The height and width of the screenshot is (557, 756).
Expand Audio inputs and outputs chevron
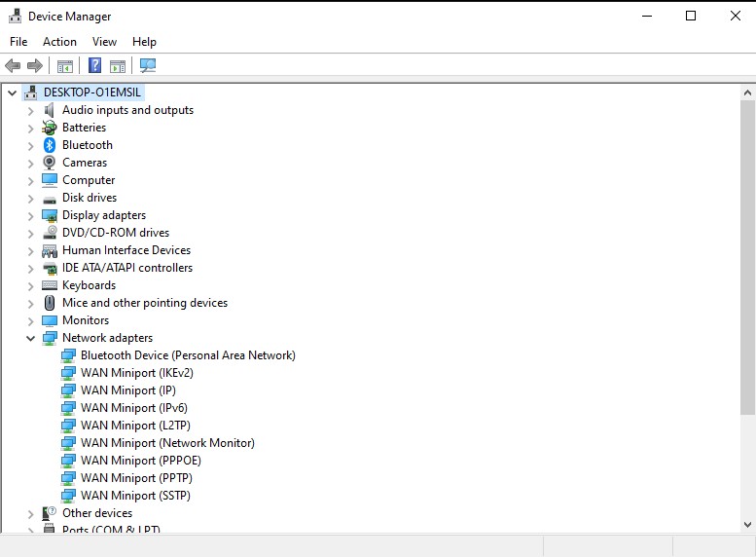coord(30,111)
